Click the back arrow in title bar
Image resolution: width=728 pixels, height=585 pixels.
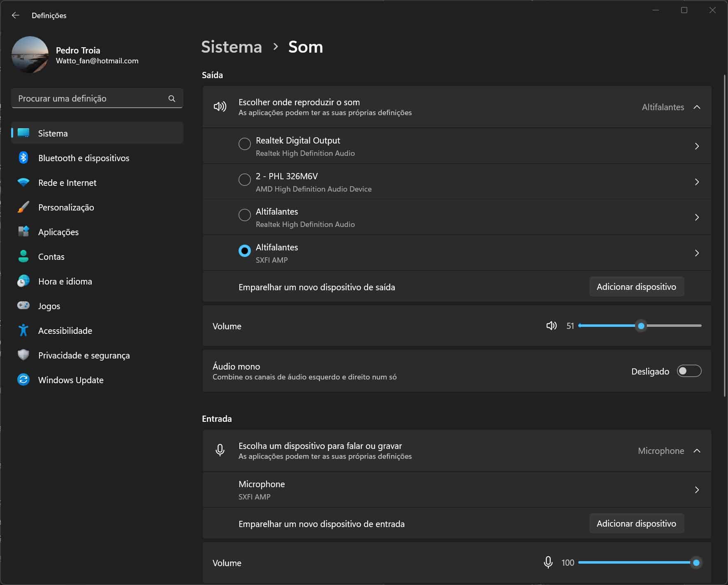click(x=16, y=15)
